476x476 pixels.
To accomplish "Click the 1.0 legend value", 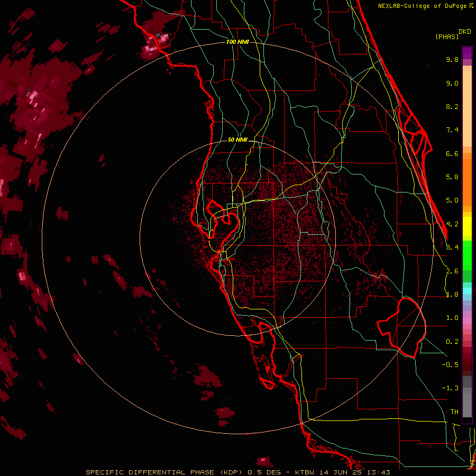I will (x=452, y=318).
